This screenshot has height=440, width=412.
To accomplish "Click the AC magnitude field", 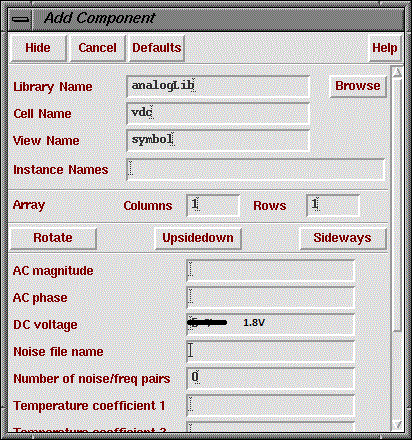I will click(x=270, y=270).
